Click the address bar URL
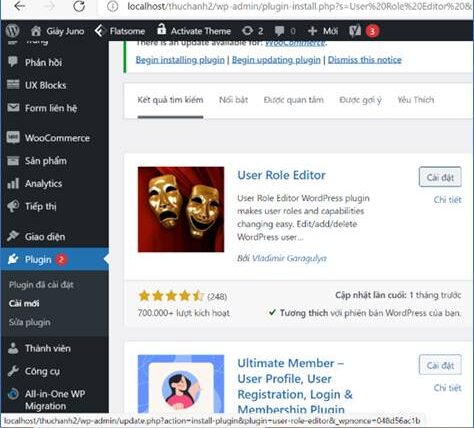This screenshot has width=474, height=428. click(298, 6)
